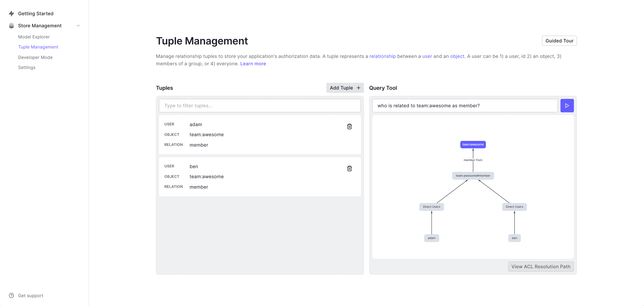Collapse the Store Management chevron

78,26
